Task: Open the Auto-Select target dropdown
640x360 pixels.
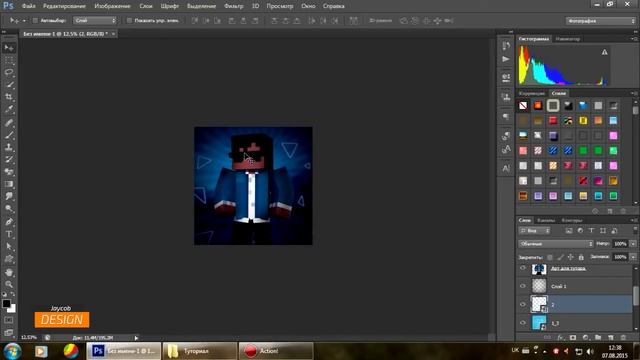Action: pyautogui.click(x=95, y=20)
